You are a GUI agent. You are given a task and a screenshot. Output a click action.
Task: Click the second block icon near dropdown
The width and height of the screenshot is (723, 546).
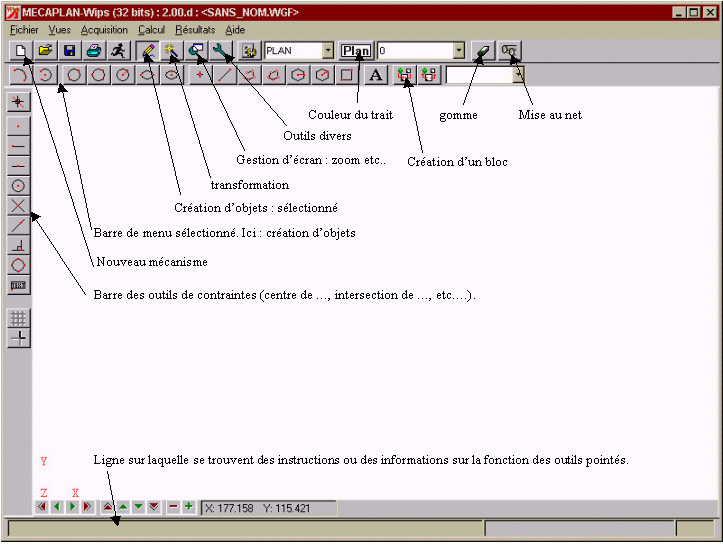(x=429, y=75)
